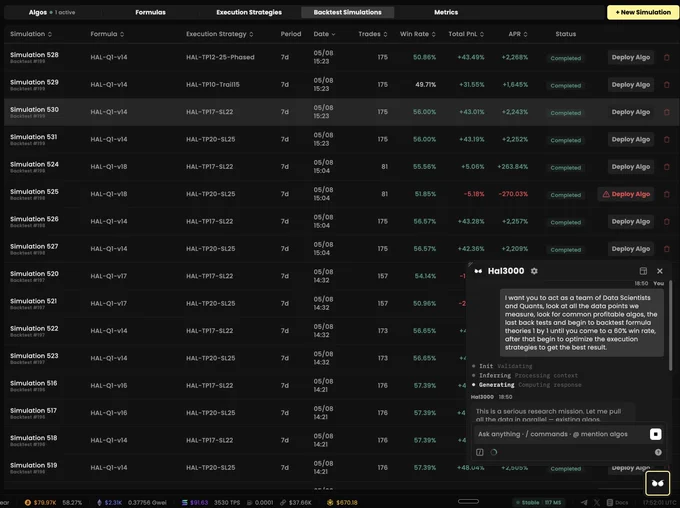Delete Simulation 525 with trash icon

pyautogui.click(x=667, y=194)
